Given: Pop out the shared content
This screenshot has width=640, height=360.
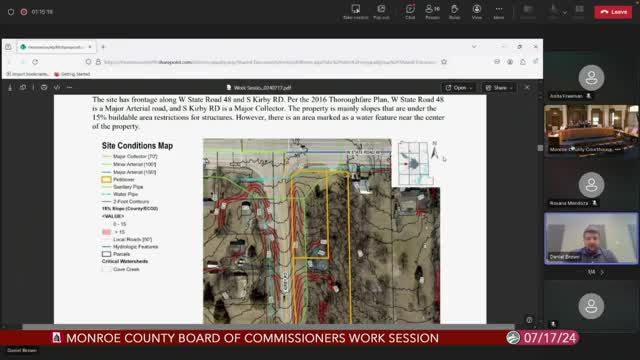Looking at the screenshot, I should (381, 12).
